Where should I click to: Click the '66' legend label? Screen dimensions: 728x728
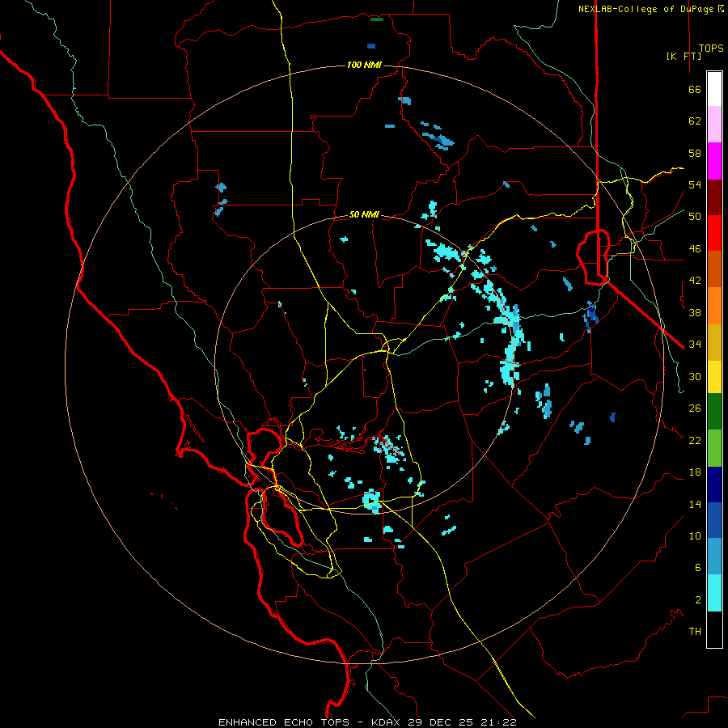pyautogui.click(x=695, y=90)
